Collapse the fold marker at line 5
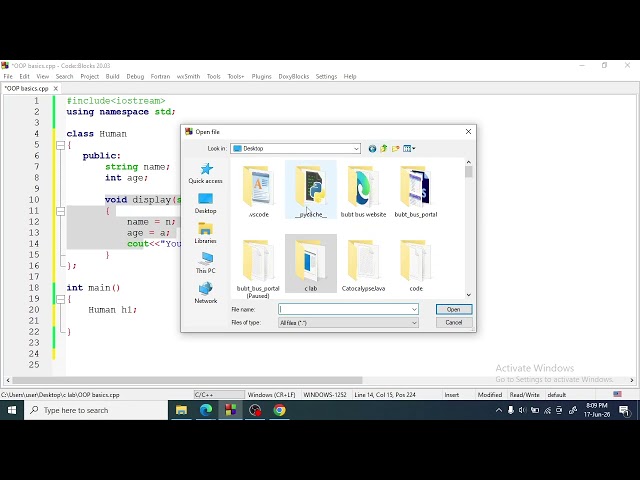 pos(60,145)
